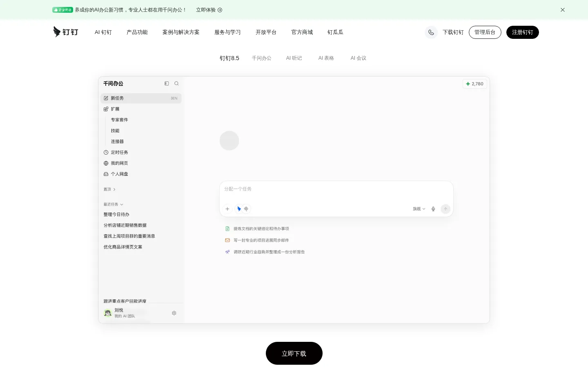Switch to the 千问办公 tab
The width and height of the screenshot is (588, 368).
[x=262, y=58]
